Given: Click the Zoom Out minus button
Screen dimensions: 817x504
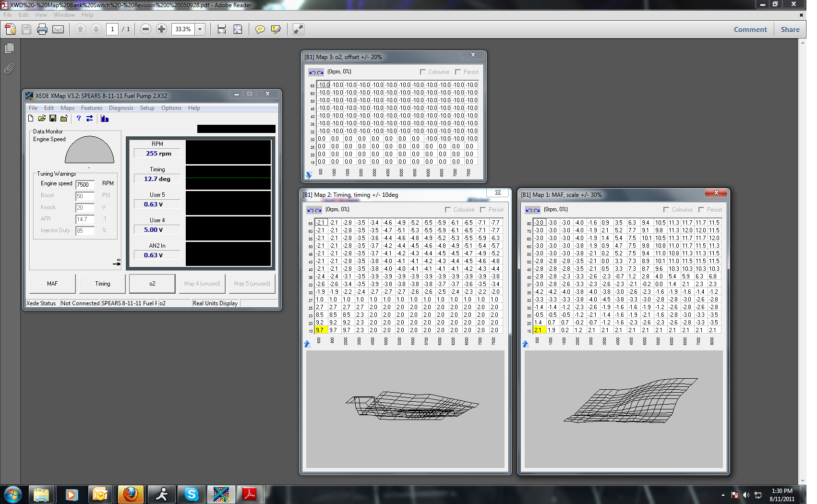Looking at the screenshot, I should tap(145, 29).
